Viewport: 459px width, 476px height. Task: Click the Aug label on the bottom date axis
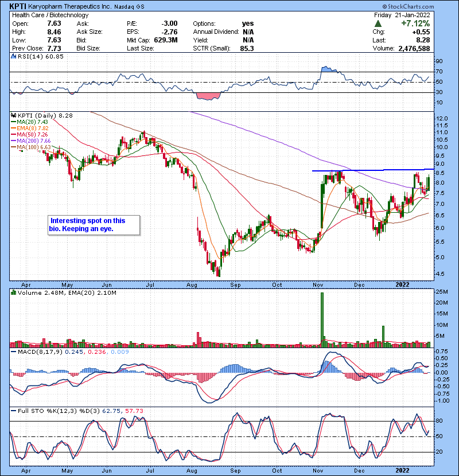point(192,470)
